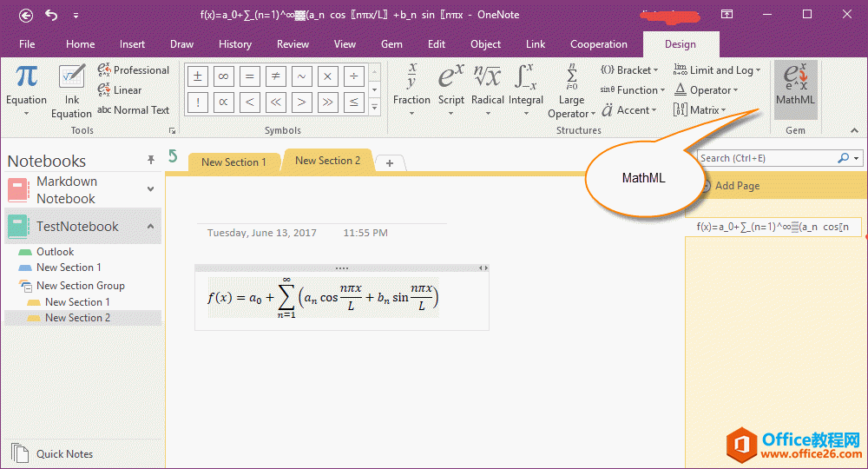The height and width of the screenshot is (469, 868).
Task: Open the Matrix dropdown
Action: 700,109
